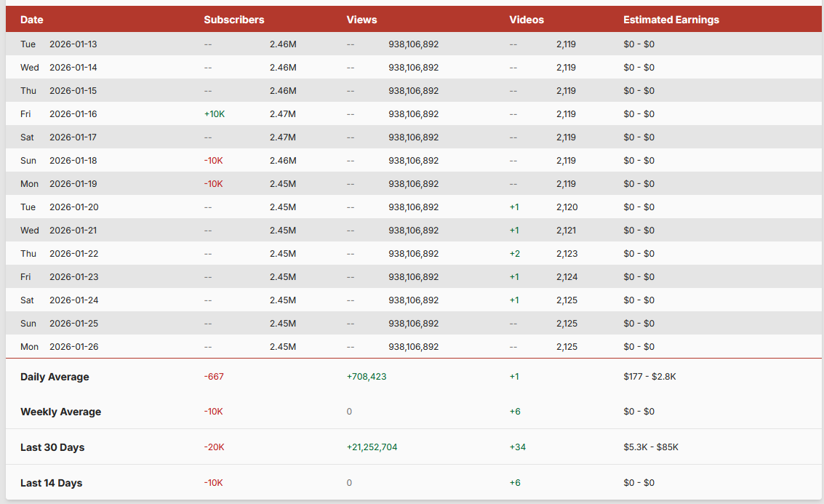Click the +2 videos change on 2026-01-22
Image resolution: width=824 pixels, height=504 pixels.
514,254
